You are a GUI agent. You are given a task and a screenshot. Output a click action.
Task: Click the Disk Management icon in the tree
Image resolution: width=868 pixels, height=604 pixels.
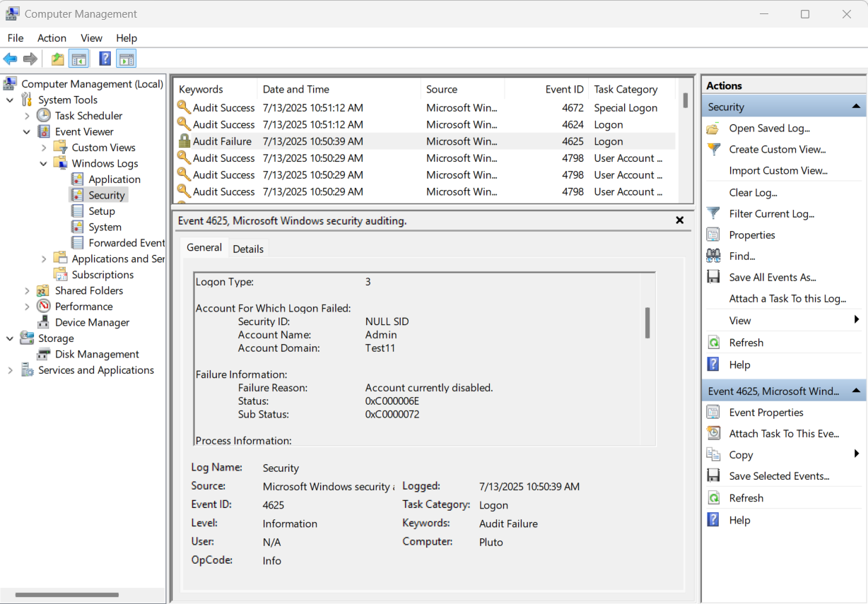(x=44, y=355)
